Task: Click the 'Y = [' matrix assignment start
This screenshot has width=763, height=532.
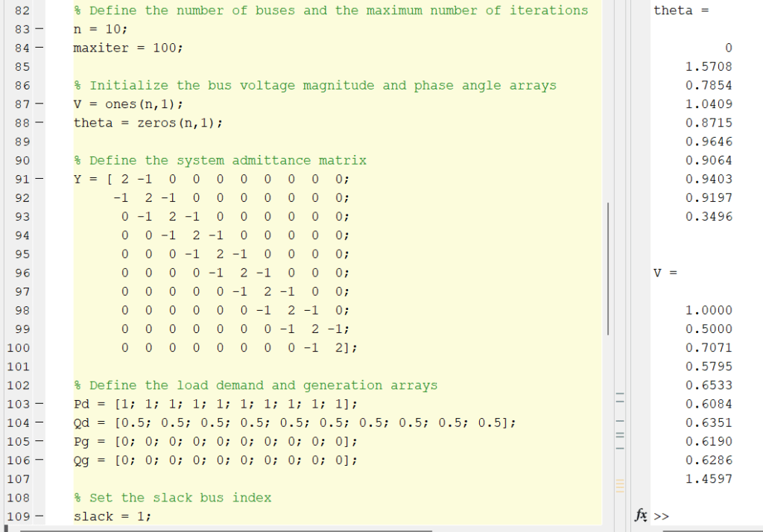Action: 93,179
